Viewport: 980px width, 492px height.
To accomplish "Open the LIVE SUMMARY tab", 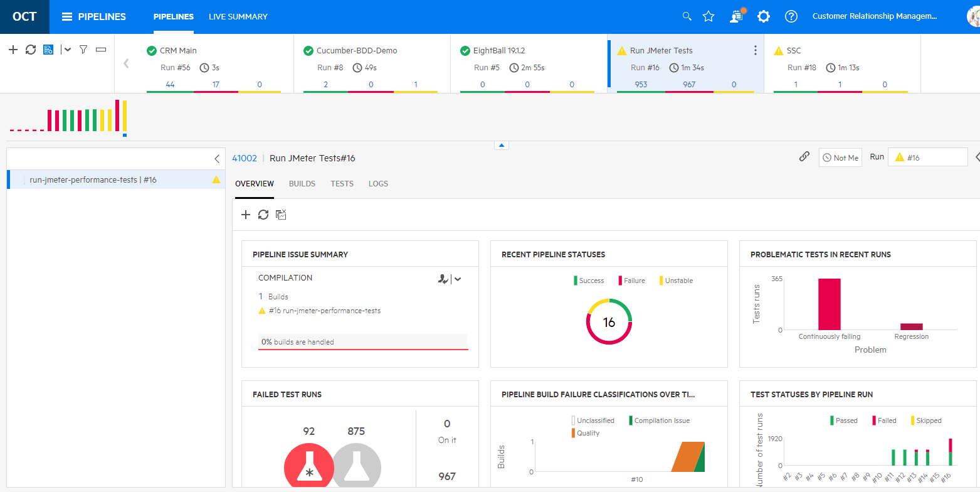I will [238, 17].
